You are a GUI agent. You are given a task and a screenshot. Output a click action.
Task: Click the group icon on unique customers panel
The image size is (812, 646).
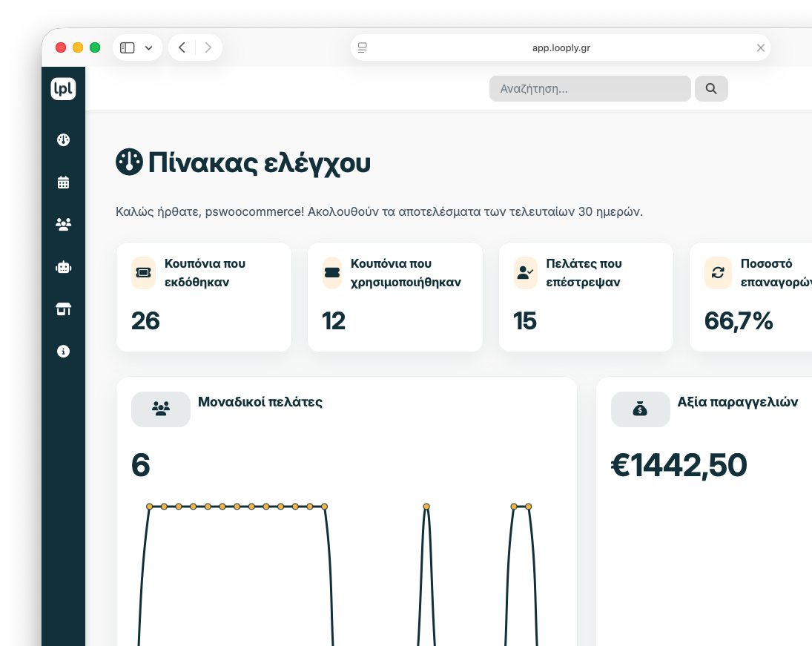pyautogui.click(x=160, y=409)
